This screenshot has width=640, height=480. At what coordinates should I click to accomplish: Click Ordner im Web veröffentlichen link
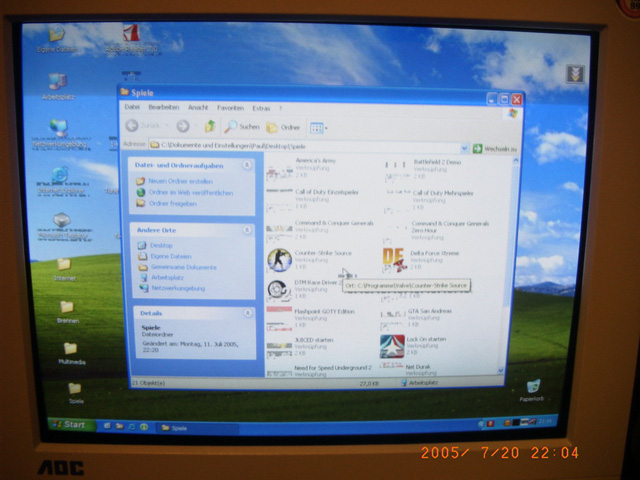[191, 193]
